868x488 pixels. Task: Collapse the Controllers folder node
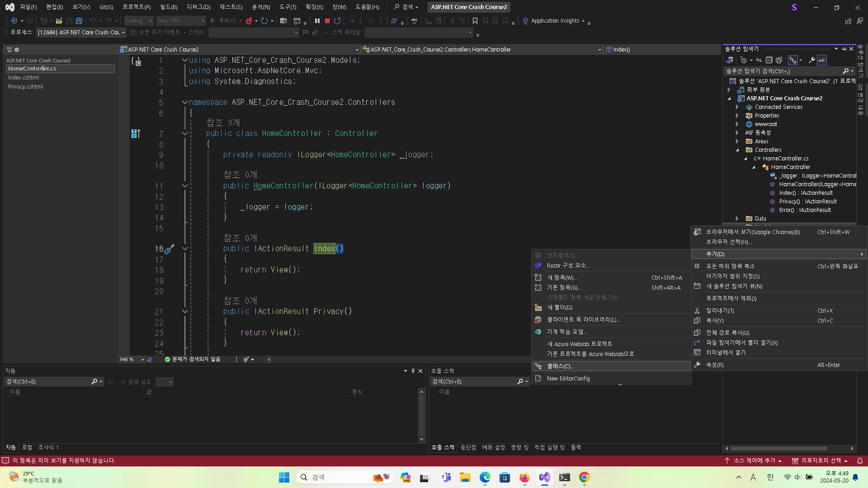coord(737,150)
